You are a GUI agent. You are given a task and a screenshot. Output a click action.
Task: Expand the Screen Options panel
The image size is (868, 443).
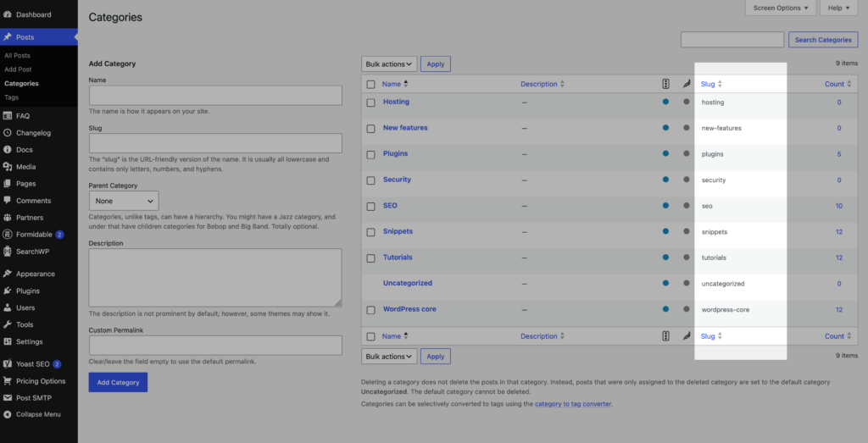click(781, 8)
